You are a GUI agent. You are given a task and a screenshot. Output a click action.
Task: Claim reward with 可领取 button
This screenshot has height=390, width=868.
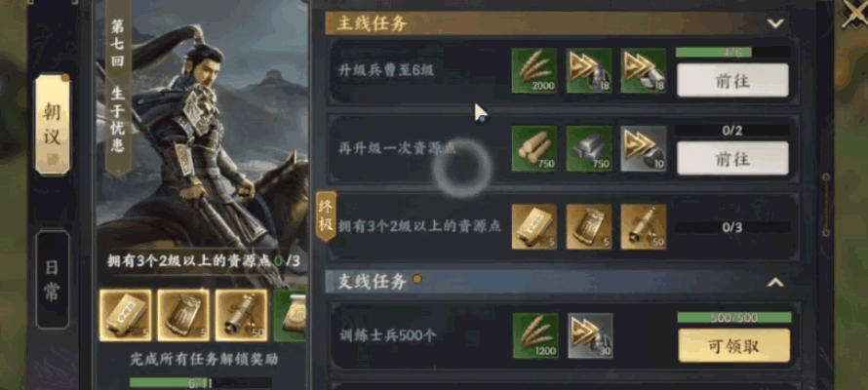pos(734,346)
